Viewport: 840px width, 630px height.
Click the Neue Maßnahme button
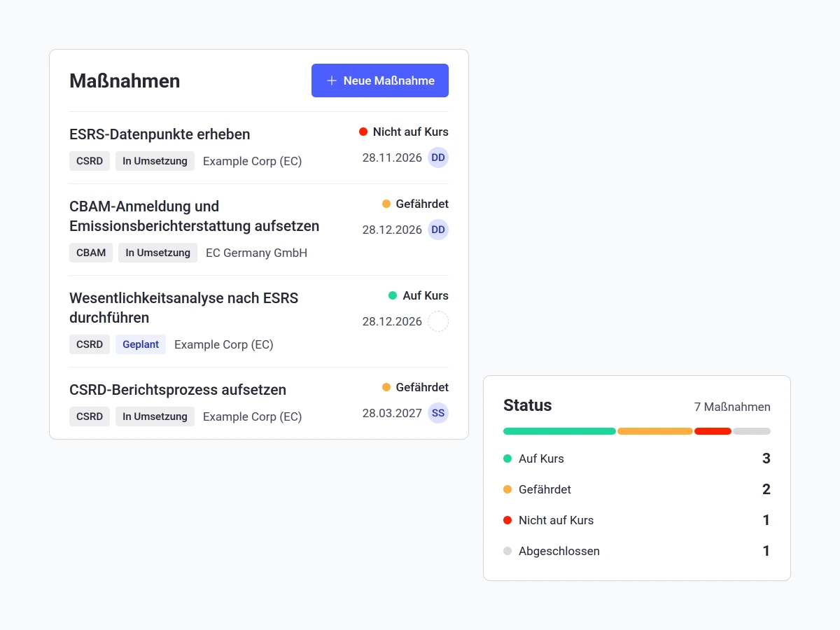(380, 80)
